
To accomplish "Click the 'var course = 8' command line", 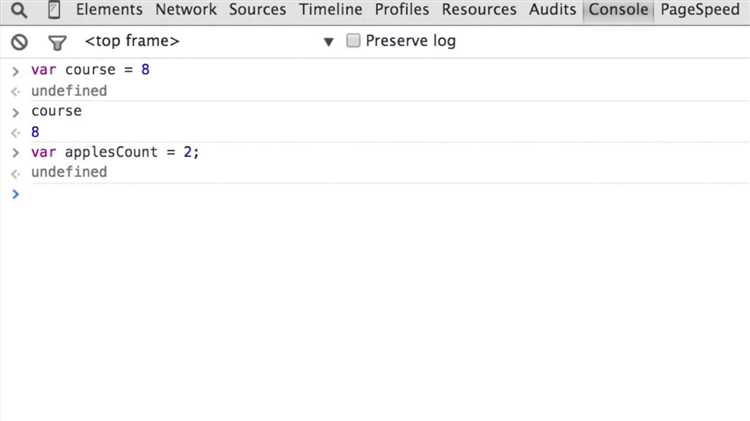I will [90, 70].
